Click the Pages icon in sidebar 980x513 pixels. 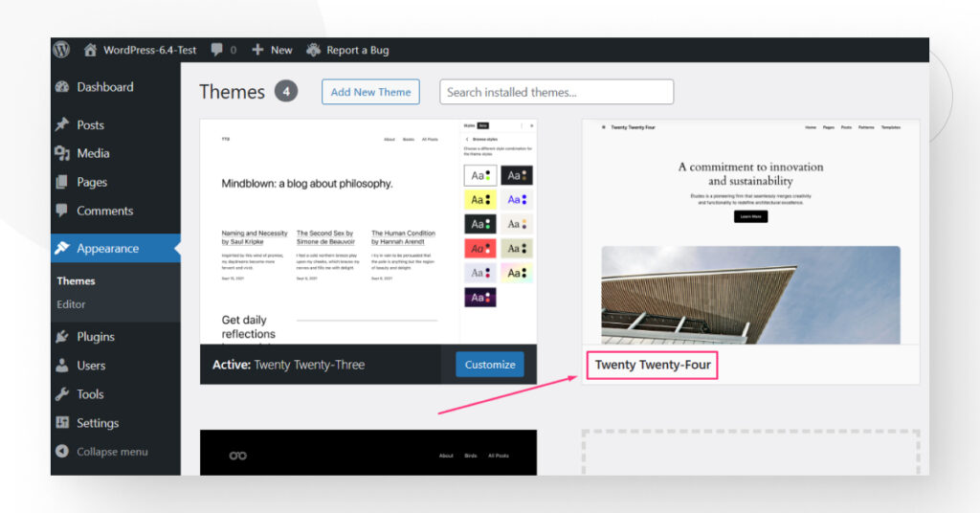coord(62,182)
